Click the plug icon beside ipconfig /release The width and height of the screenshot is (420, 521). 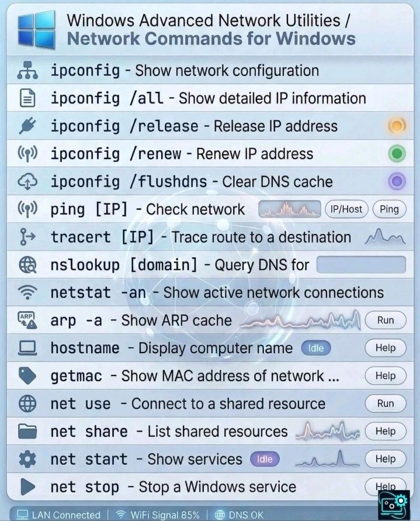(27, 126)
